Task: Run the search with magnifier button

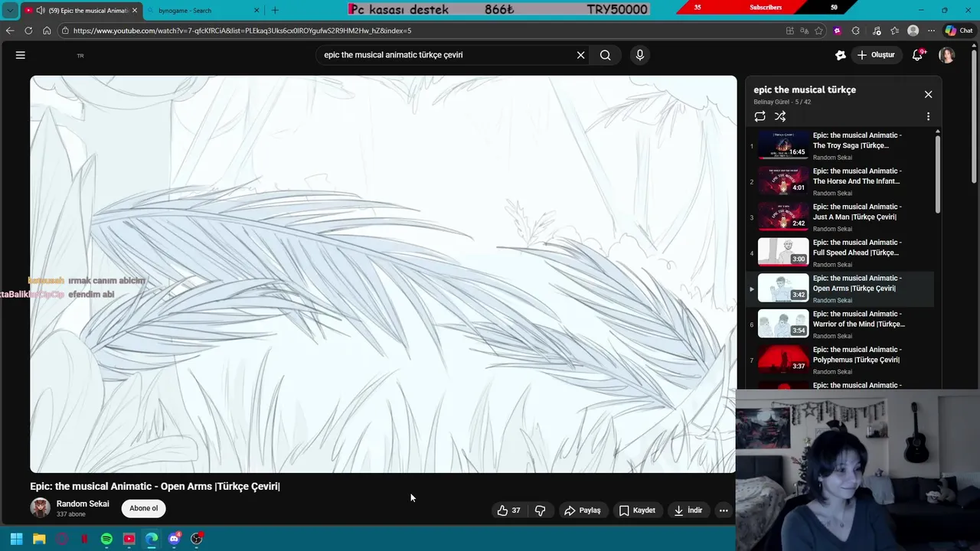Action: point(605,55)
